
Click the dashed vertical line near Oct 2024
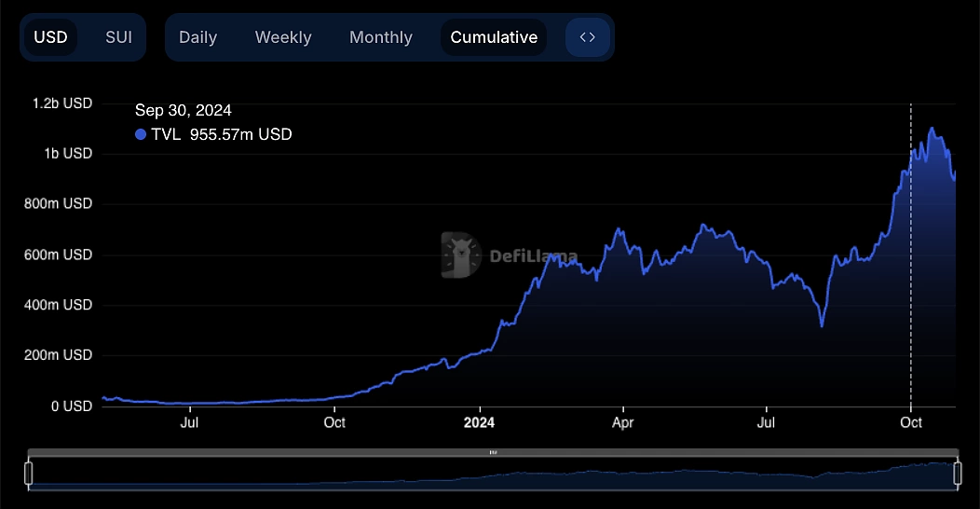click(x=910, y=280)
